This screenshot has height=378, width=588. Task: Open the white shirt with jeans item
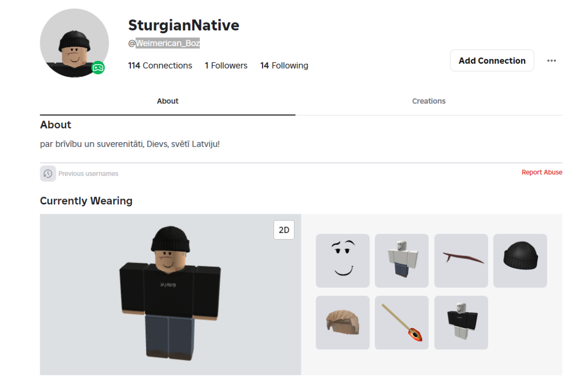coord(402,261)
